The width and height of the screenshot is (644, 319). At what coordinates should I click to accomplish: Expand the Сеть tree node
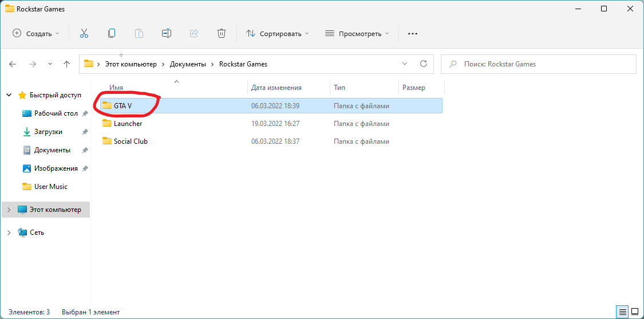pos(9,233)
